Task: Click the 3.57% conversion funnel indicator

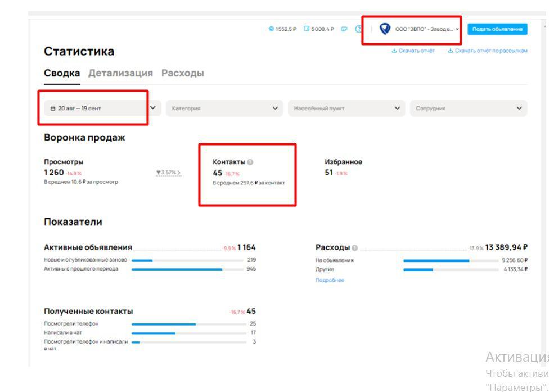Action: click(x=169, y=173)
